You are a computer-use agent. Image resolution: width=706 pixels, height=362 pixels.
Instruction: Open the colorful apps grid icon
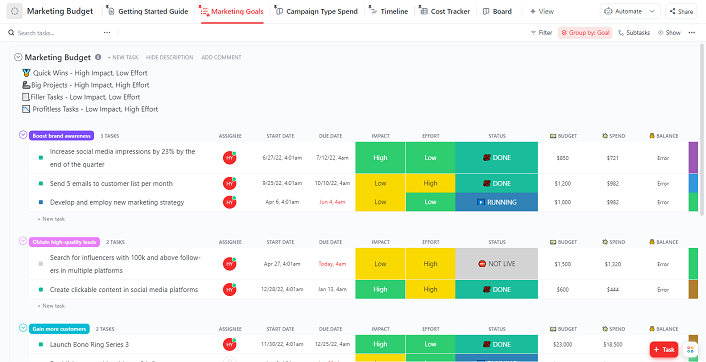coord(690,349)
